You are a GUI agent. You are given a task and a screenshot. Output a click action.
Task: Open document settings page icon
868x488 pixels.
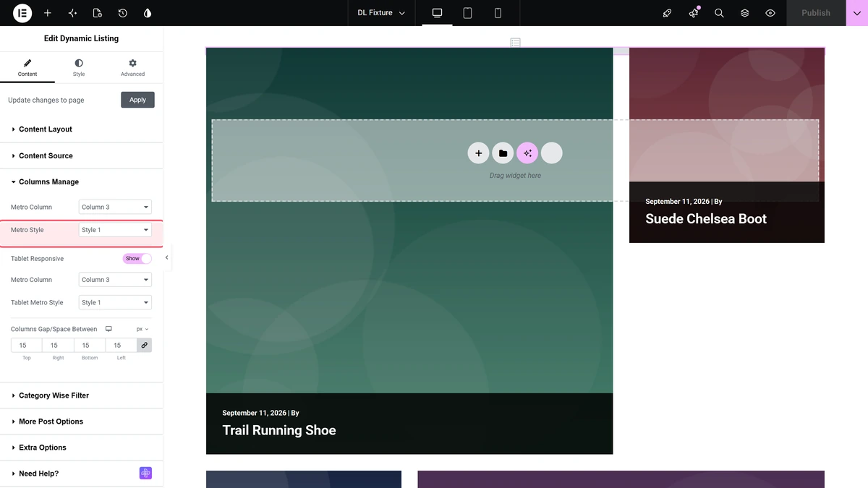[98, 13]
